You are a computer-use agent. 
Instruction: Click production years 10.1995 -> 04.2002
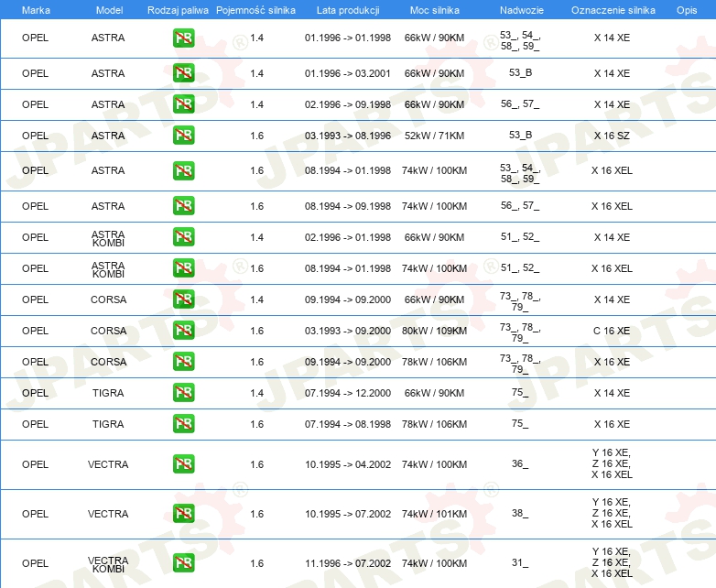[348, 464]
